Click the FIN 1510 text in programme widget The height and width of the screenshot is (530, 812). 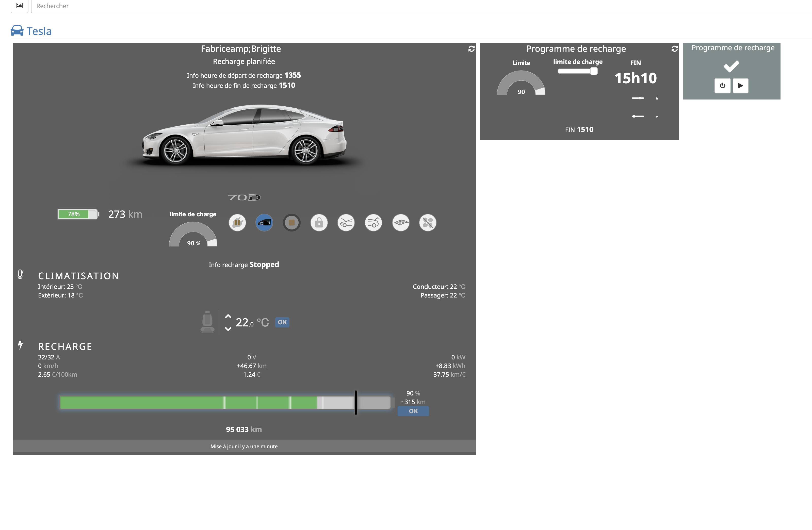click(579, 130)
